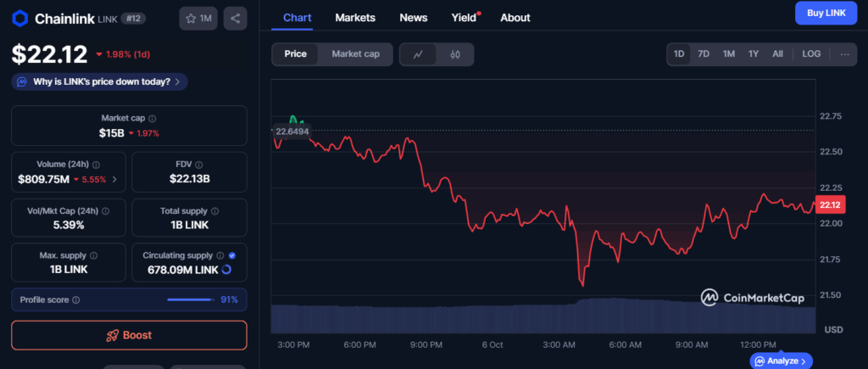This screenshot has height=369, width=868.
Task: Switch to the Yield tab
Action: tap(462, 18)
